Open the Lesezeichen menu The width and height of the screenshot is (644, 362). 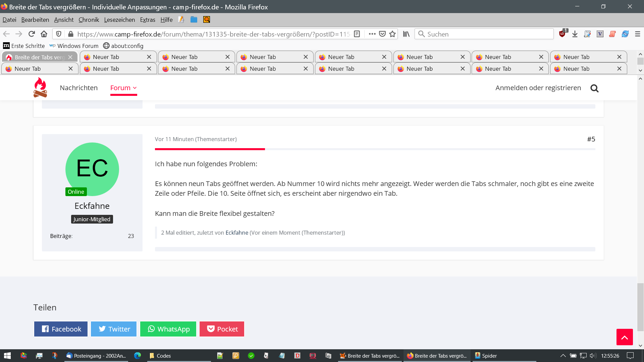(x=119, y=20)
